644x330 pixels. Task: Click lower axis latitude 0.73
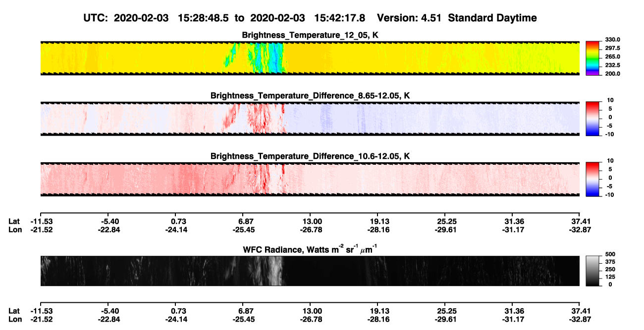pyautogui.click(x=178, y=311)
